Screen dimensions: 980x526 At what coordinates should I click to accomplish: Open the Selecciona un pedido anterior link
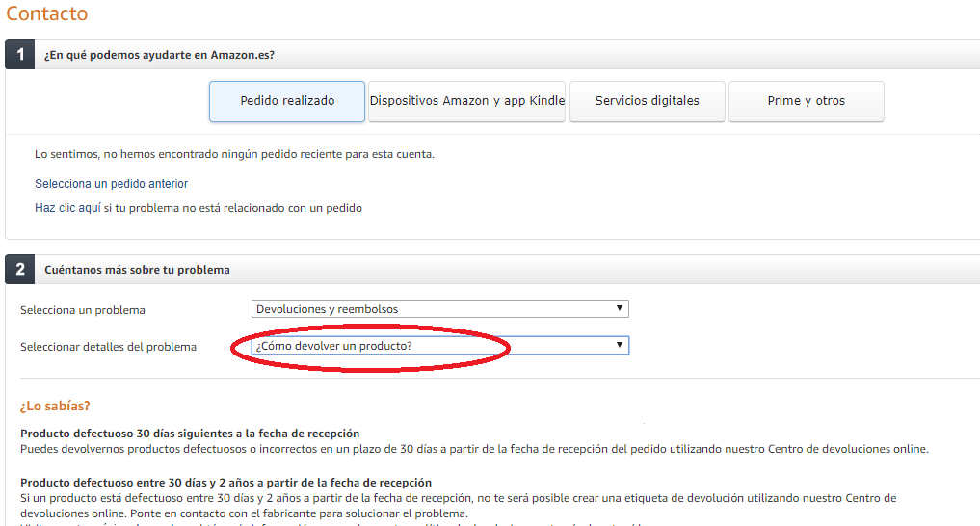(111, 183)
